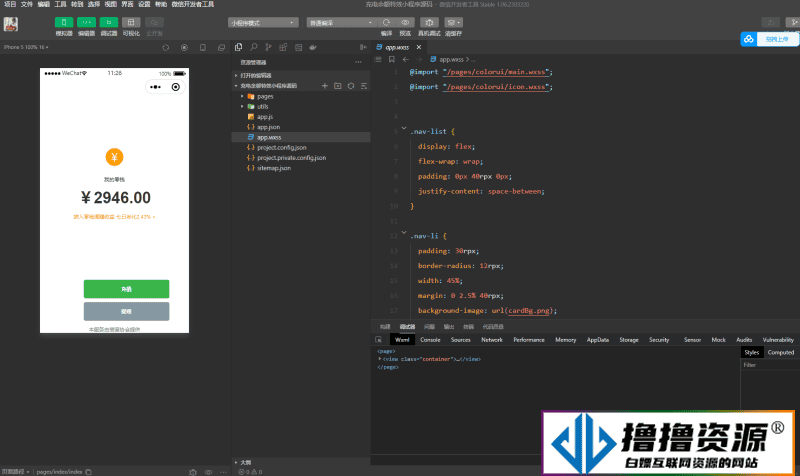The width and height of the screenshot is (800, 476).
Task: Fold the .nav-list code block
Action: tap(404, 128)
